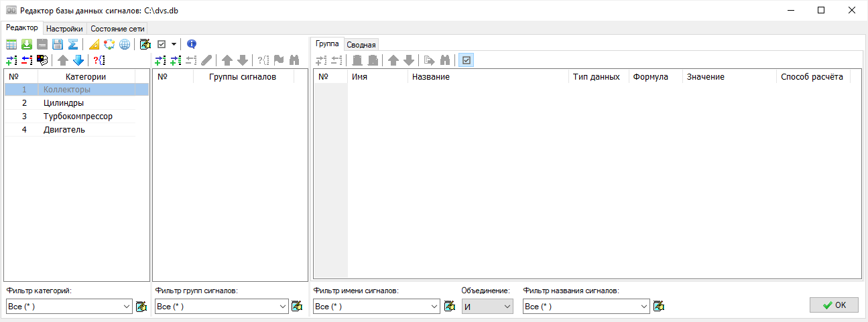The image size is (868, 322).
Task: Click the Название column header
Action: (x=430, y=77)
